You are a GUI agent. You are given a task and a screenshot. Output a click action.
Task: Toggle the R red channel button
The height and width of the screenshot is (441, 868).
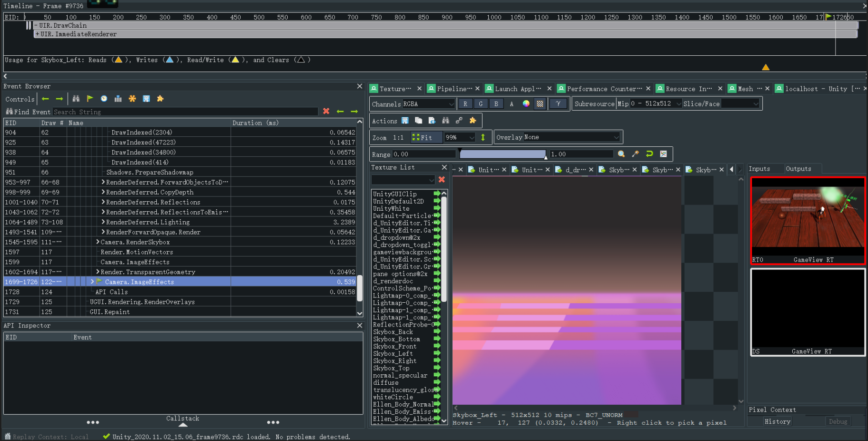coord(465,103)
